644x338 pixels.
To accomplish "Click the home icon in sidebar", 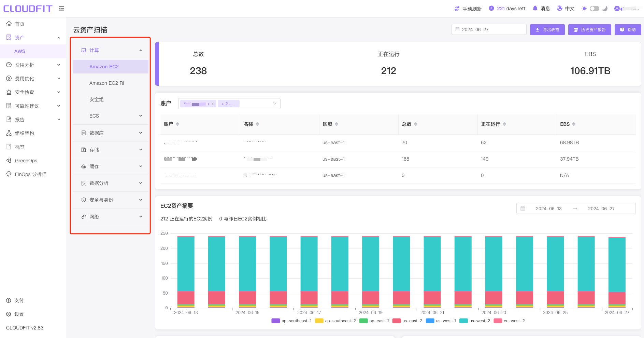I will [9, 24].
